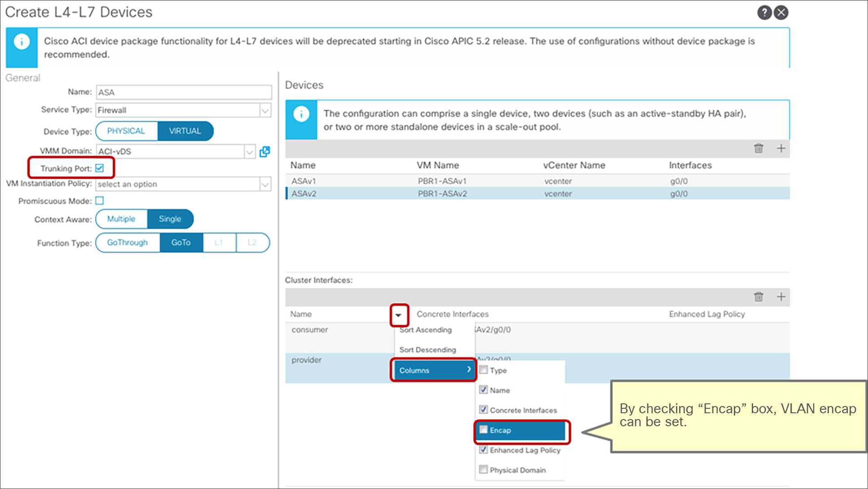Click the Concrete Interfaces column header
Screen dimensions: 868x489
click(x=452, y=314)
